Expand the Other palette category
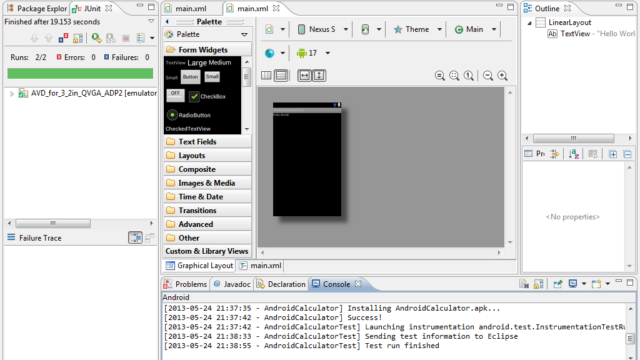640x360 pixels. tap(207, 238)
